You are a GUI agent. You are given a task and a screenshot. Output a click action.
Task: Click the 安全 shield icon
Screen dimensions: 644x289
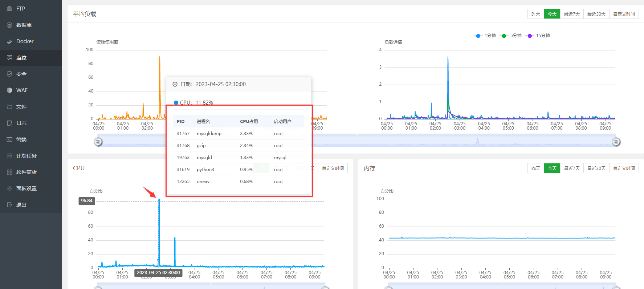(9, 74)
